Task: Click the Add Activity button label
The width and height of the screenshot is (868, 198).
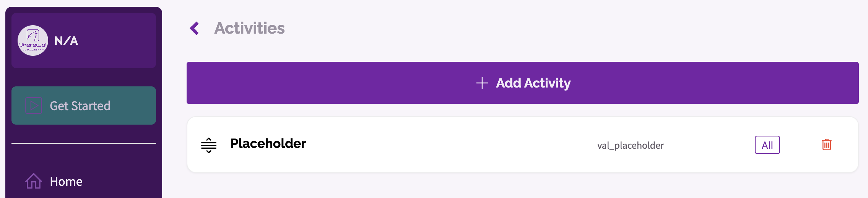Action: (x=533, y=83)
